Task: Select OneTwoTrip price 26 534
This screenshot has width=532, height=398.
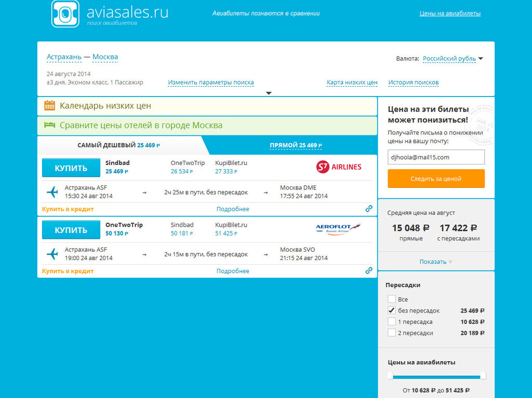Action: point(182,172)
